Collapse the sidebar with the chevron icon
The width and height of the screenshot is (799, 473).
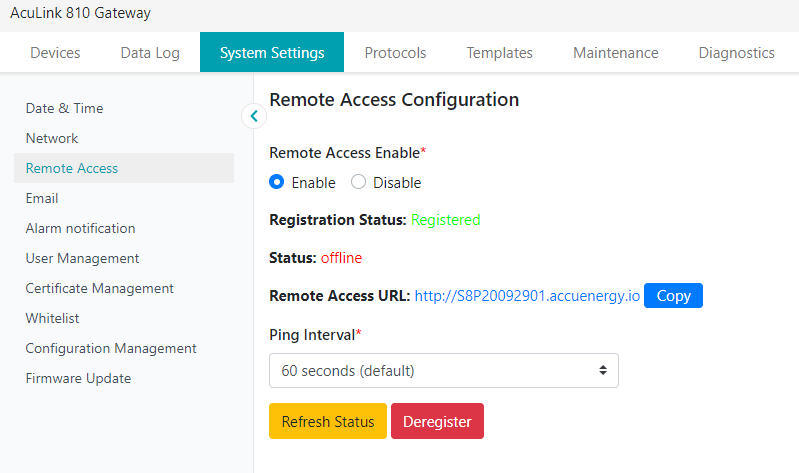(x=254, y=116)
